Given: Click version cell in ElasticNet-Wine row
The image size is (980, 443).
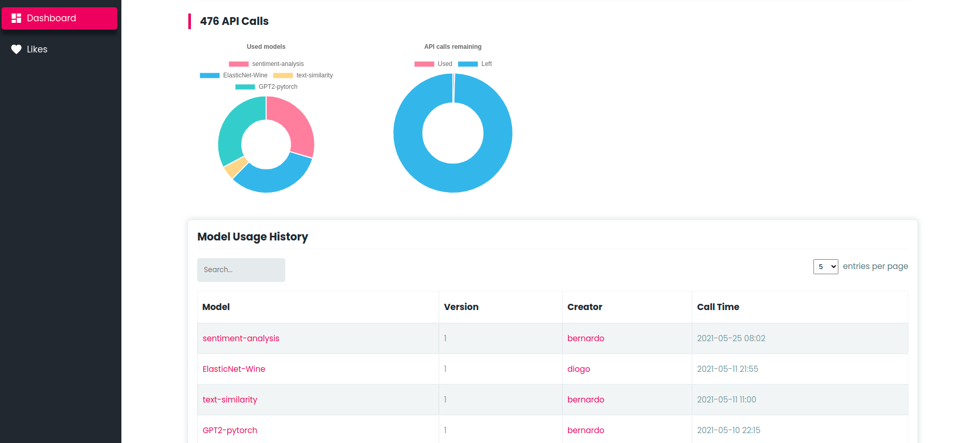Looking at the screenshot, I should [501, 369].
